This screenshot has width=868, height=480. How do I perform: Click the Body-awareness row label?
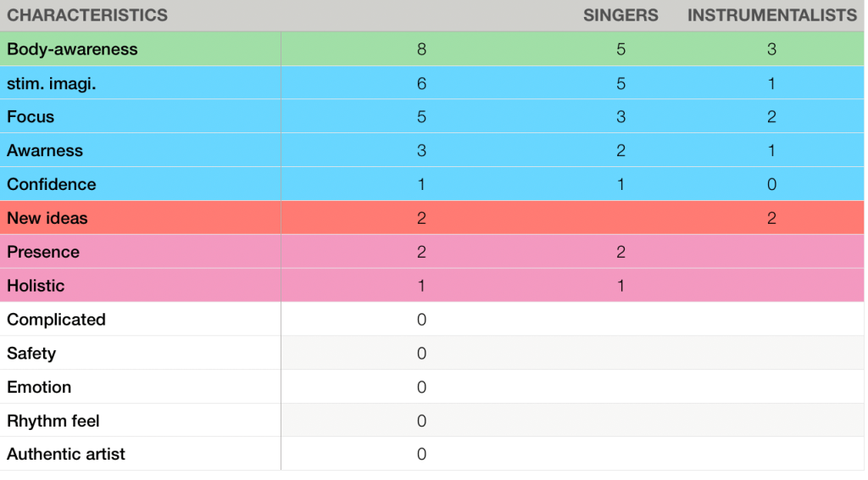[x=72, y=49]
